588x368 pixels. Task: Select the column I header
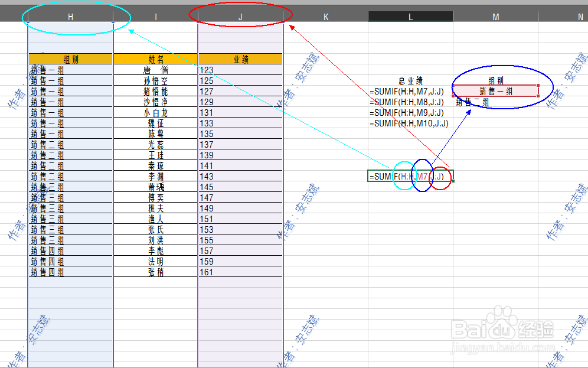(x=156, y=17)
